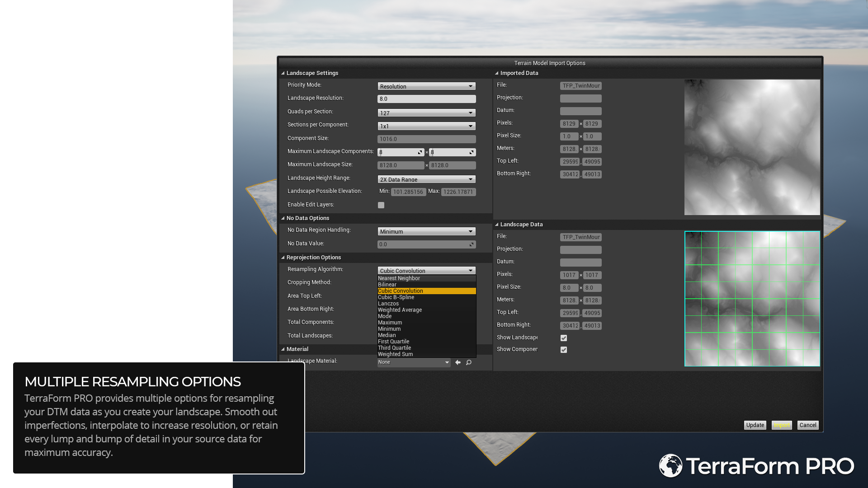Select First Quartile resampling option
The image size is (868, 488).
point(427,342)
